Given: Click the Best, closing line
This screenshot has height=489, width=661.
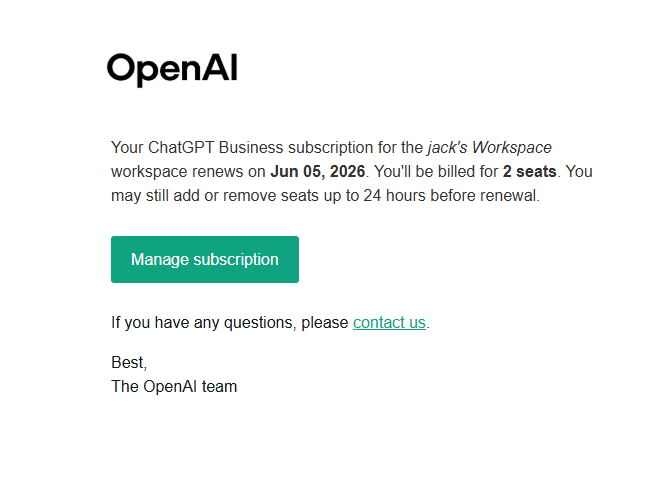Looking at the screenshot, I should click(x=129, y=363).
